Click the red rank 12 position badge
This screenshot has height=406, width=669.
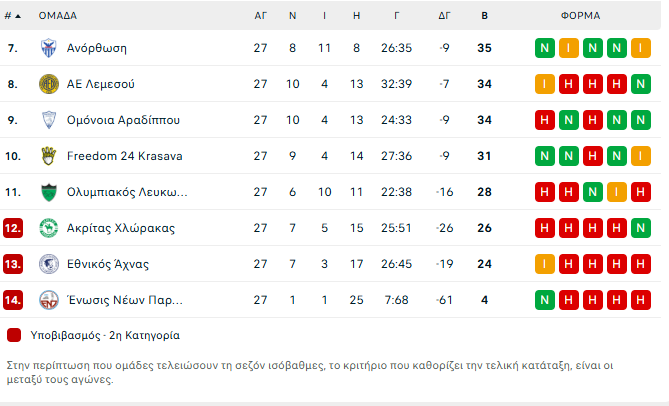point(13,228)
